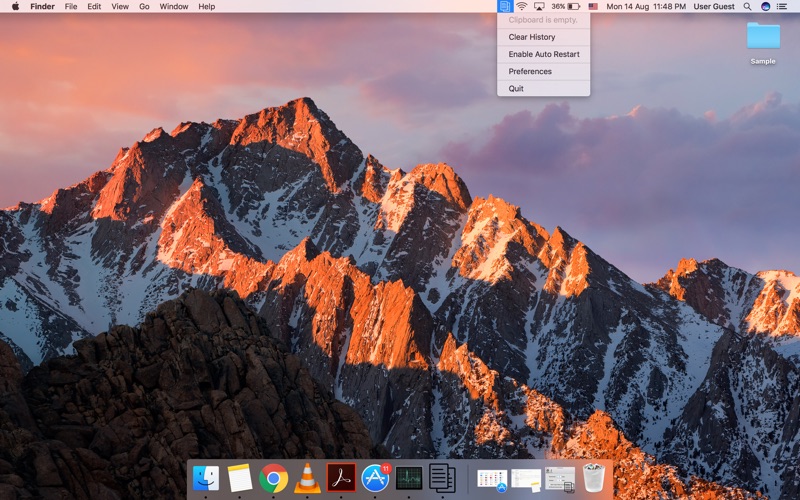Screen dimensions: 800x500
Task: Select Enable Auto Restart option
Action: tap(543, 54)
